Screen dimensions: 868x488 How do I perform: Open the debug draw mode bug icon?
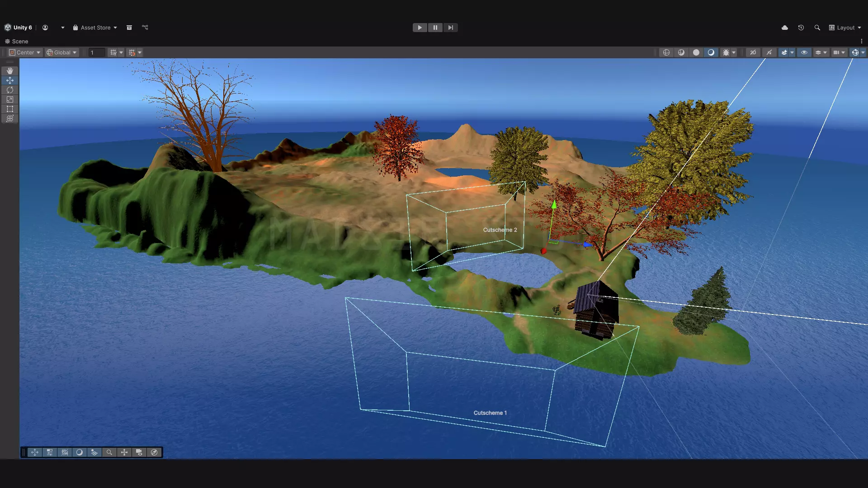pyautogui.click(x=726, y=52)
